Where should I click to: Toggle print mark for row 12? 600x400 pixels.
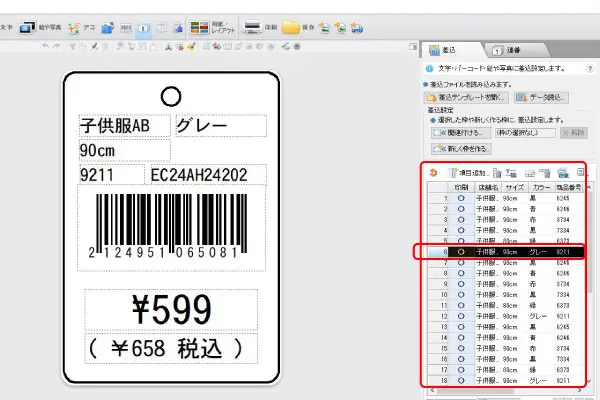point(461,316)
